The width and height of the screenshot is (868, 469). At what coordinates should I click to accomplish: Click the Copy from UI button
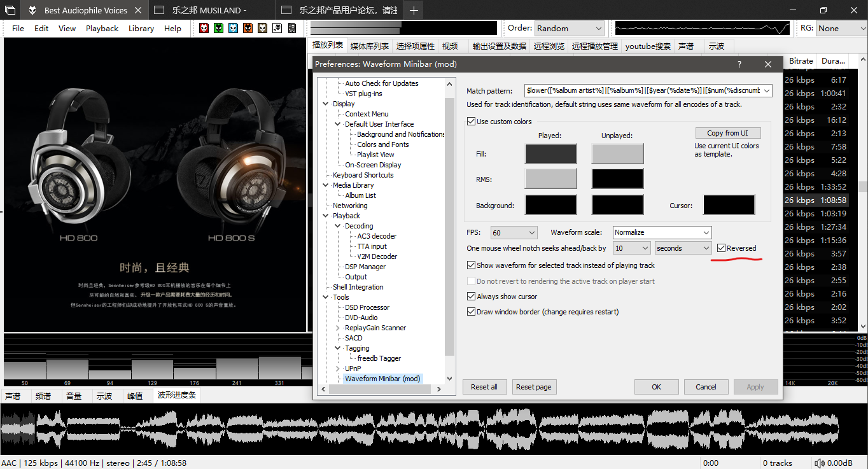(727, 133)
